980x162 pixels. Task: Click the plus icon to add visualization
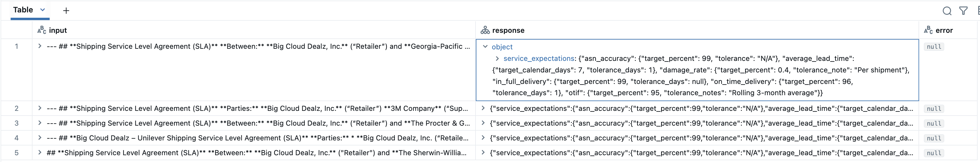click(66, 11)
